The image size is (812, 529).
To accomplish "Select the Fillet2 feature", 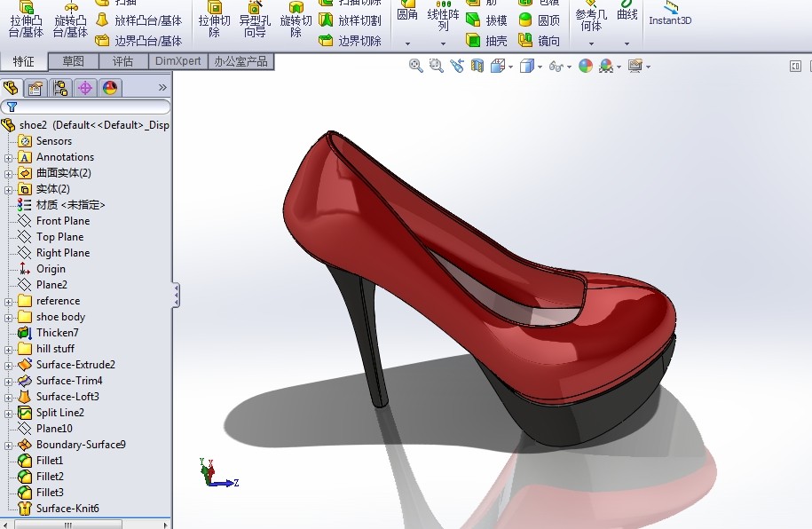I will tap(41, 476).
